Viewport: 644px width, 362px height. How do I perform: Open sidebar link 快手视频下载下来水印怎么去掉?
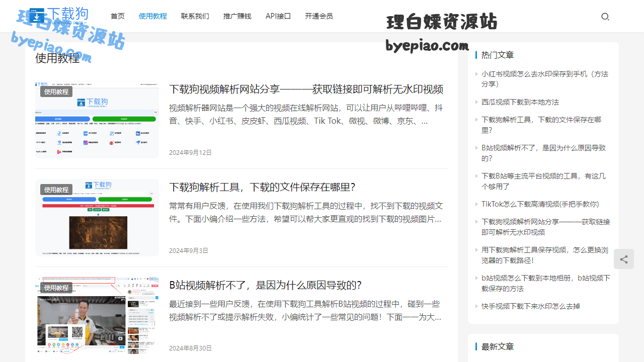click(531, 306)
